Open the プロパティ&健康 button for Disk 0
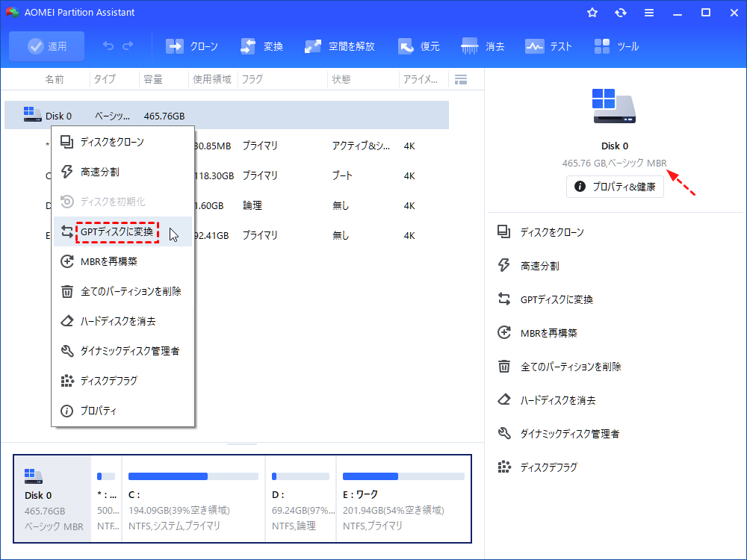This screenshot has height=560, width=747. (615, 187)
